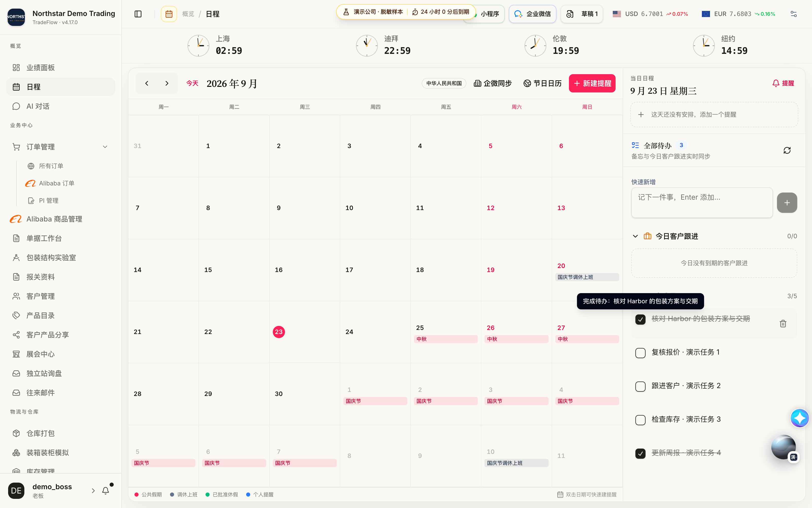Image resolution: width=812 pixels, height=508 pixels.
Task: Open 包装结构实验室 in sidebar
Action: [x=60, y=257]
